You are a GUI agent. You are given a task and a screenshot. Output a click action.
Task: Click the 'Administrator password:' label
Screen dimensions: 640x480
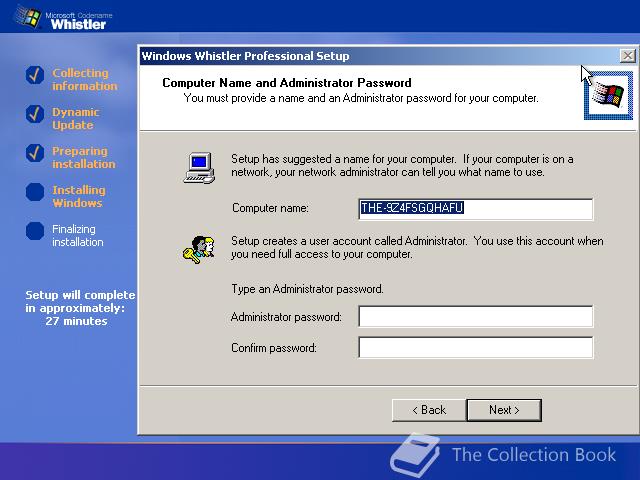(x=286, y=317)
